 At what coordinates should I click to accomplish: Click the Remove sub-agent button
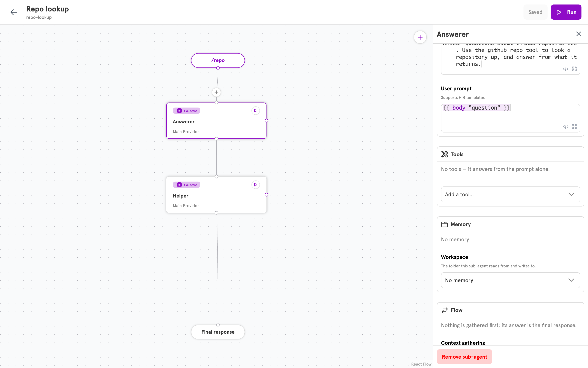click(464, 357)
